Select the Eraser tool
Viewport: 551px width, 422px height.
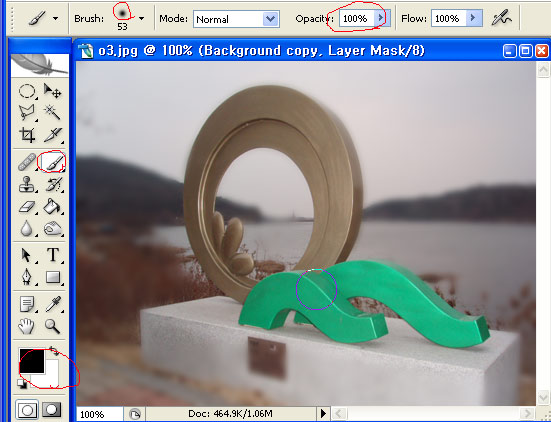[x=27, y=207]
